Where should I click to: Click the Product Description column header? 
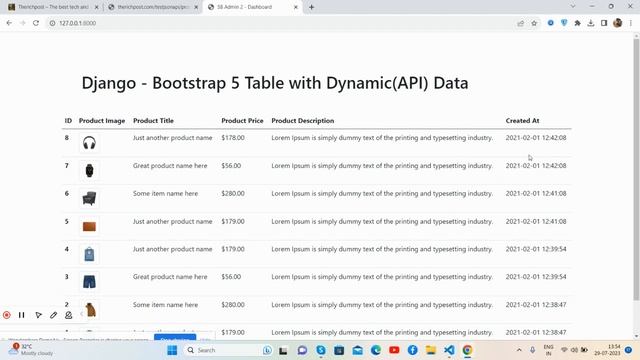[303, 121]
